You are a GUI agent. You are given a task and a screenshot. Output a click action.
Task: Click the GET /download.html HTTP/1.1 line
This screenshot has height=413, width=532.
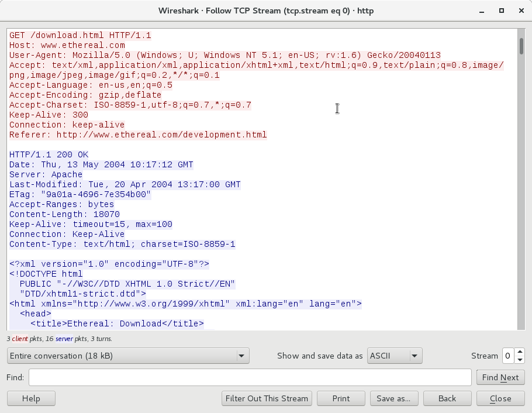pyautogui.click(x=80, y=35)
